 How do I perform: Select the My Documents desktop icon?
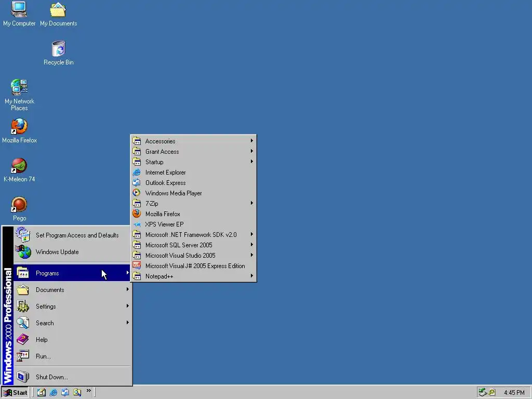[58, 14]
